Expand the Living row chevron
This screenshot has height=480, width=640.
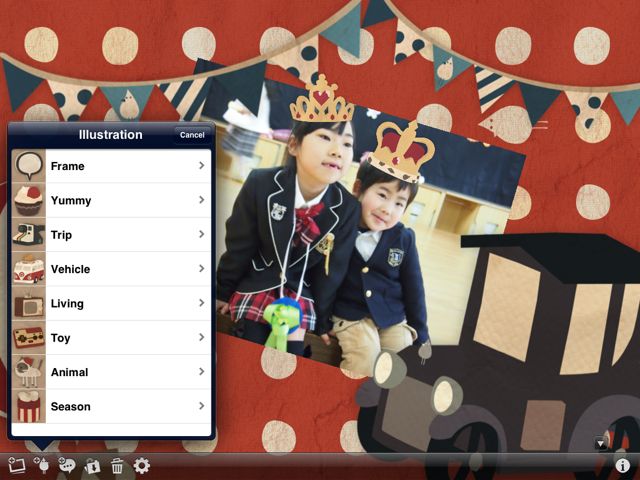202,302
